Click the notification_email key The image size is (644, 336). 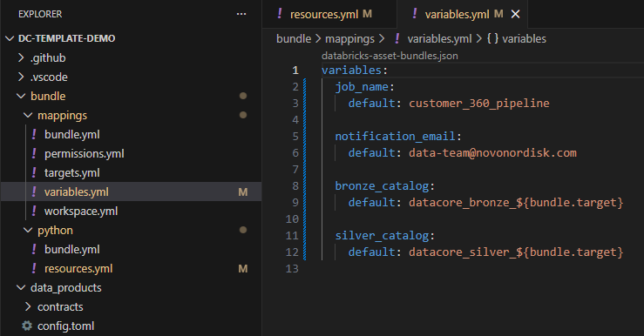click(395, 136)
